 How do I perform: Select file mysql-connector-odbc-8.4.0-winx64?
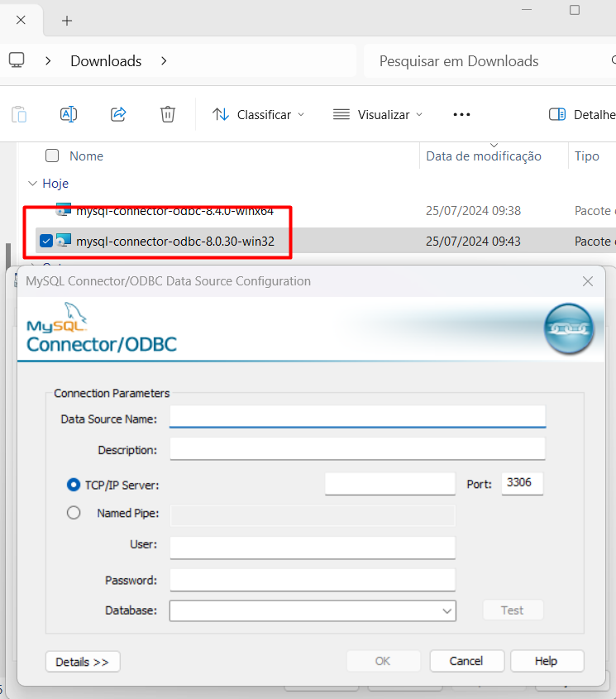tap(174, 211)
